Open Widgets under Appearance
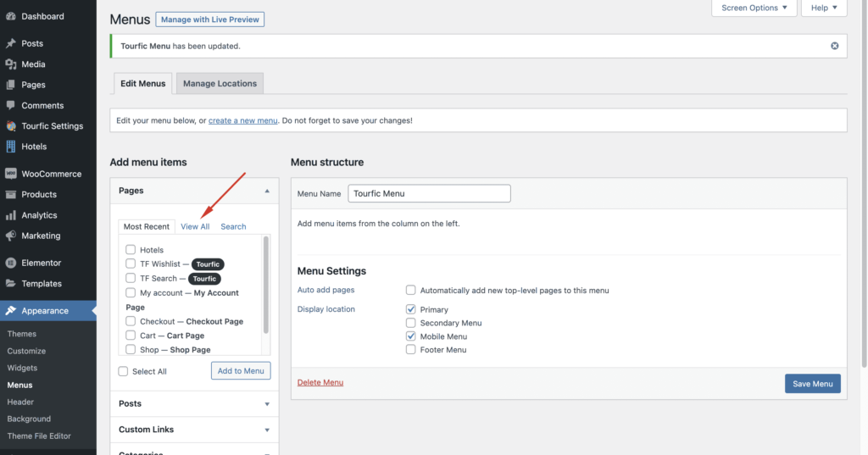 tap(22, 368)
